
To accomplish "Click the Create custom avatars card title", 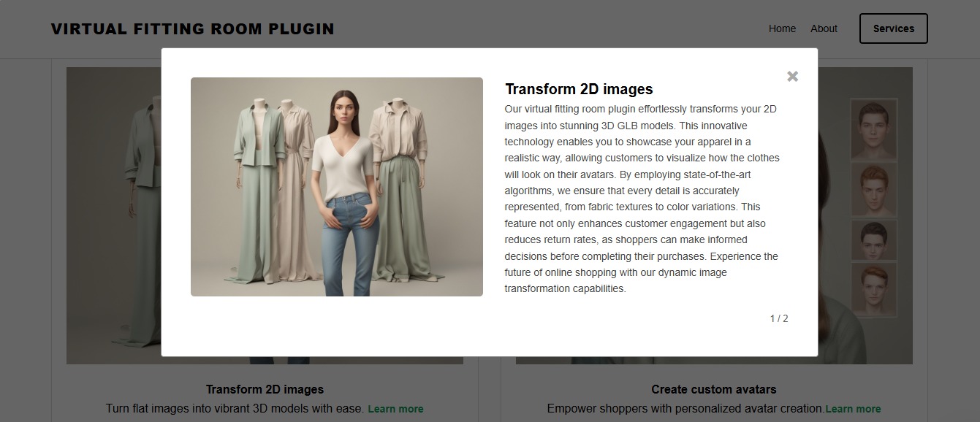I will point(714,389).
